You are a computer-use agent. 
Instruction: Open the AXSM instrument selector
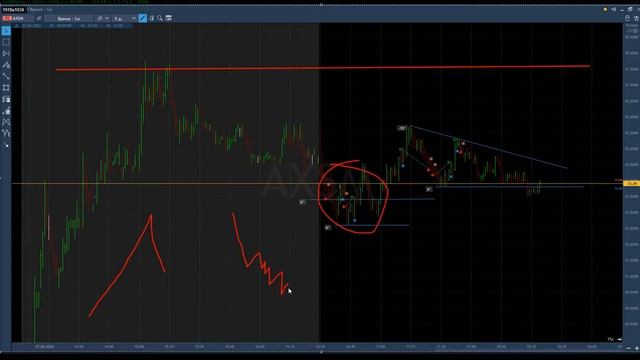pyautogui.click(x=18, y=18)
